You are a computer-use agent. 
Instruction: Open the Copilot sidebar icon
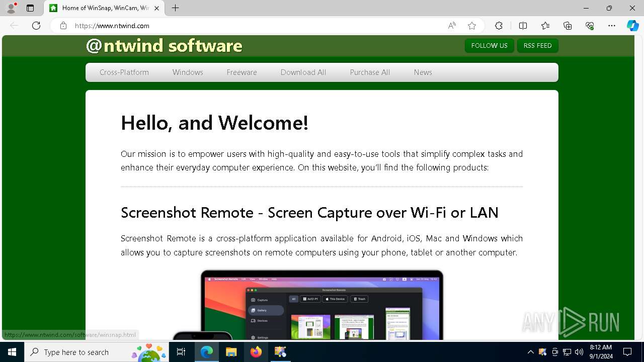(x=632, y=26)
